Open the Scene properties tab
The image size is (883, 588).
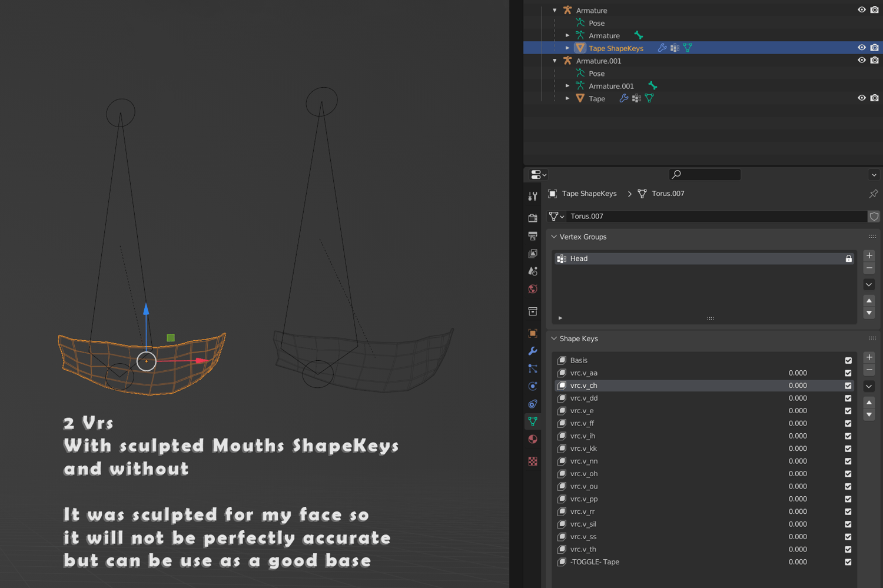pyautogui.click(x=533, y=271)
